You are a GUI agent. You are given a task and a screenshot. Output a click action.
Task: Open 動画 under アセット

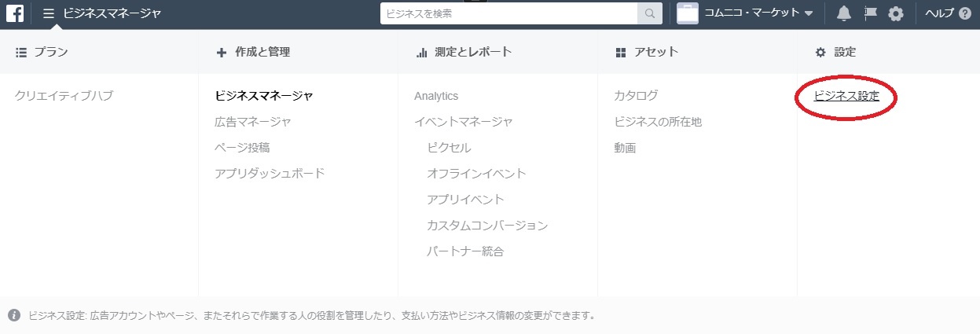click(625, 148)
